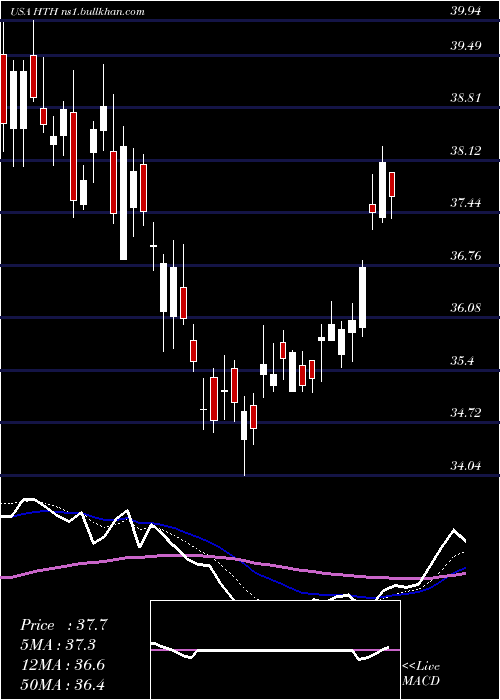Click the 50MA : 36.4 readout
Viewport: 500px width, 700px height.
coord(62,684)
